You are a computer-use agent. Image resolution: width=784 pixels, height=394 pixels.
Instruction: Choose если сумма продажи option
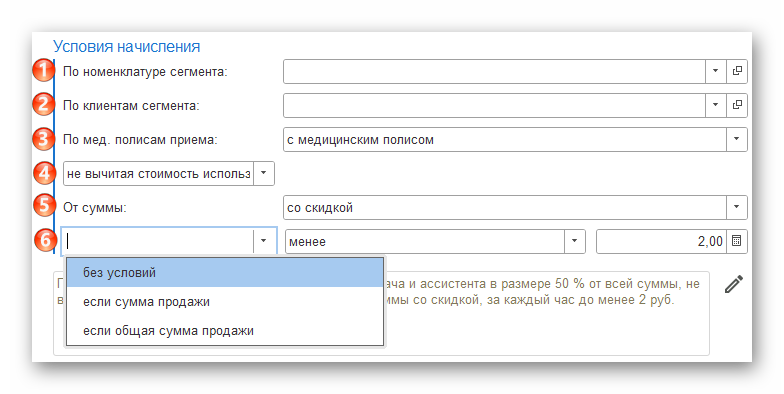tap(225, 302)
